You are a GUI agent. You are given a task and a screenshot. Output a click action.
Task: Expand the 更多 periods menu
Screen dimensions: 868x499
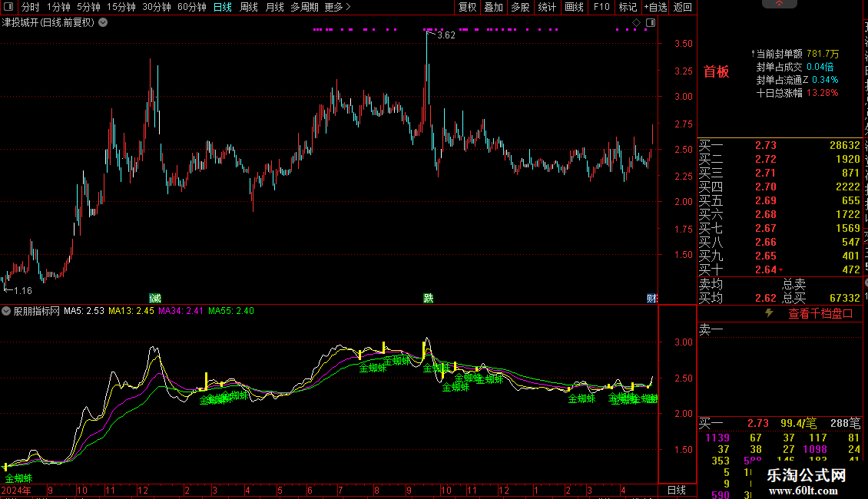point(337,7)
